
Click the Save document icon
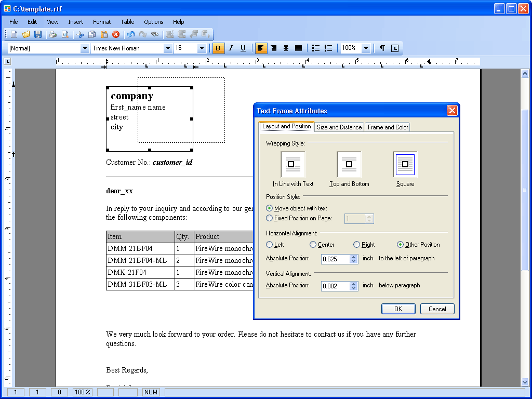click(x=38, y=34)
